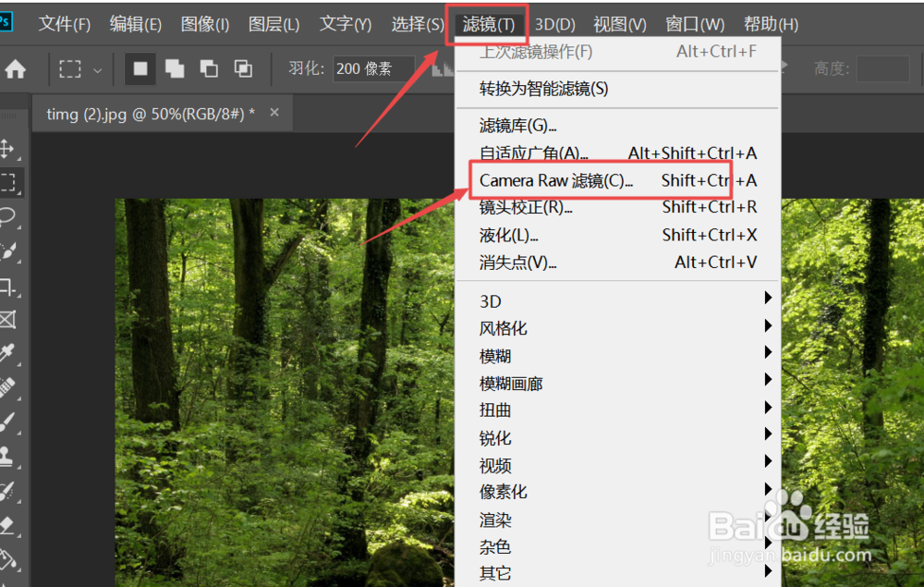Screen dimensions: 924x587
Task: Switch to timg (2).jpg document tab
Action: pos(151,113)
